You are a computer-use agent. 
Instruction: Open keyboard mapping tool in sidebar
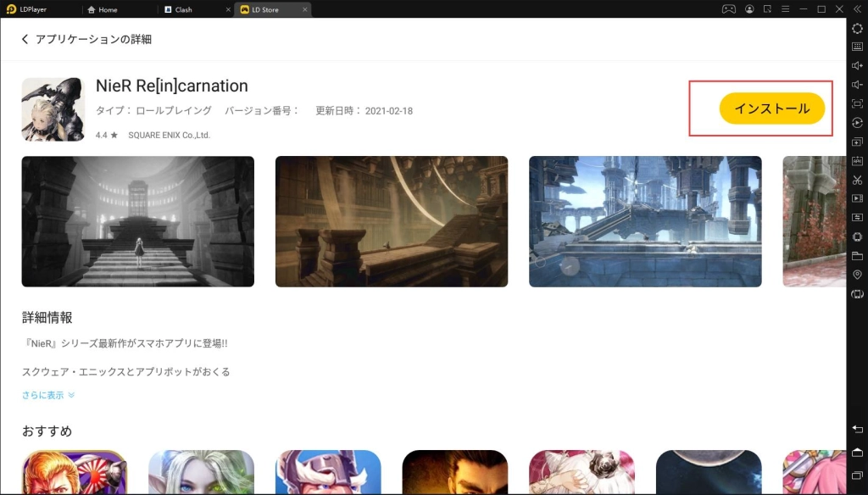[858, 47]
